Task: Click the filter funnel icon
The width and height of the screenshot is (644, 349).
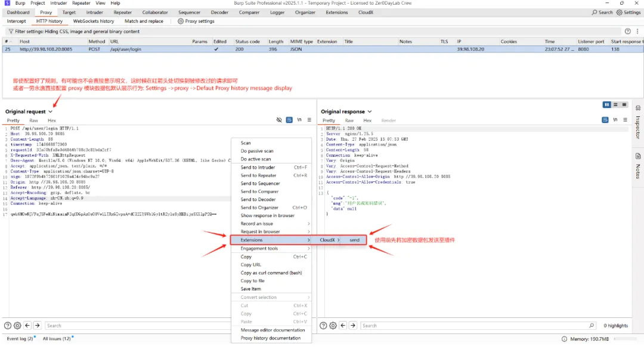Action: [11, 31]
